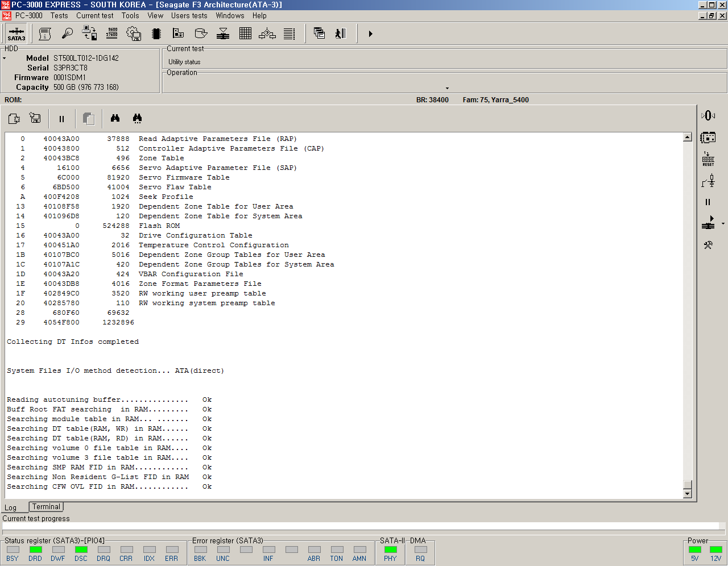Click the binoculars find icon
This screenshot has height=566, width=728.
pos(115,118)
